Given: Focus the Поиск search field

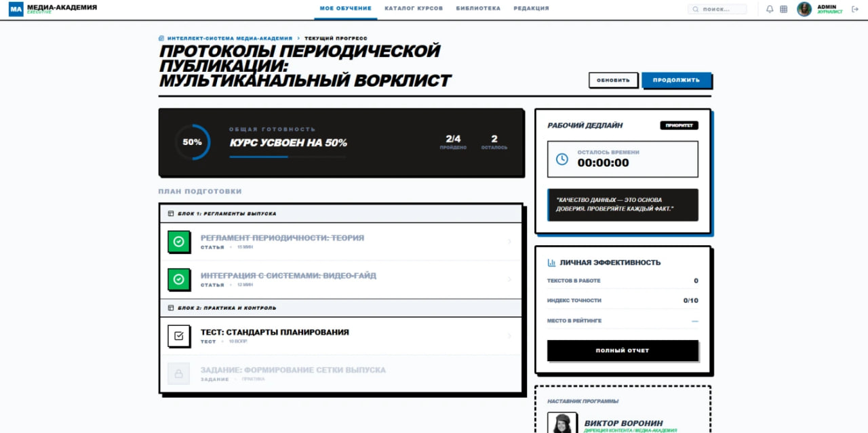Looking at the screenshot, I should [717, 9].
